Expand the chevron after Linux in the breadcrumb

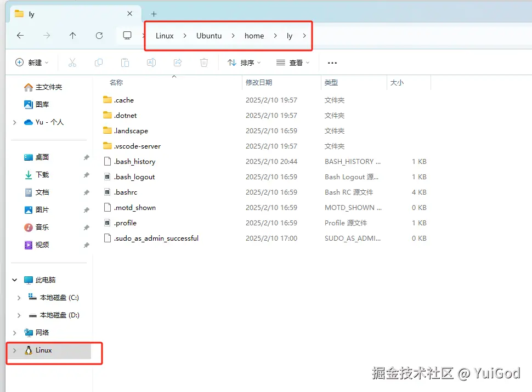click(x=185, y=36)
